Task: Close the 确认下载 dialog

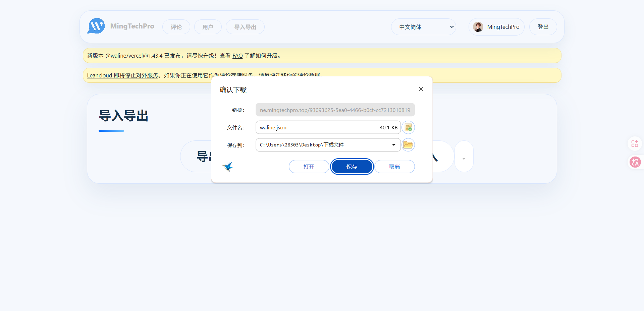Action: point(421,89)
